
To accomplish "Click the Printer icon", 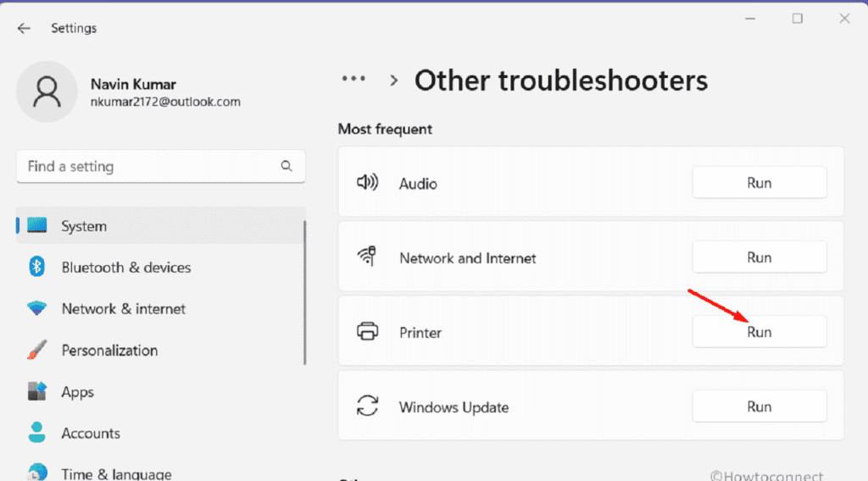I will pos(367,331).
